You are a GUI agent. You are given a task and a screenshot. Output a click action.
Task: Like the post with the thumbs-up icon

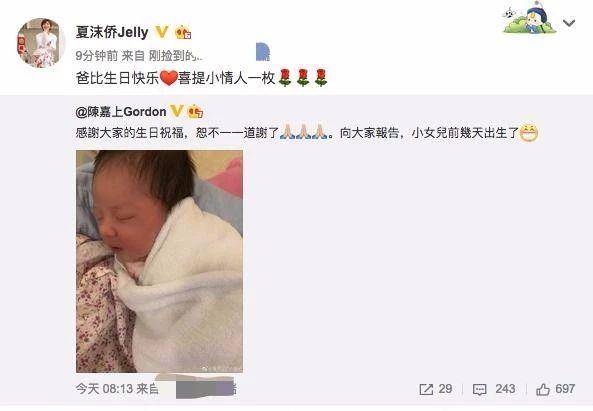(x=543, y=389)
